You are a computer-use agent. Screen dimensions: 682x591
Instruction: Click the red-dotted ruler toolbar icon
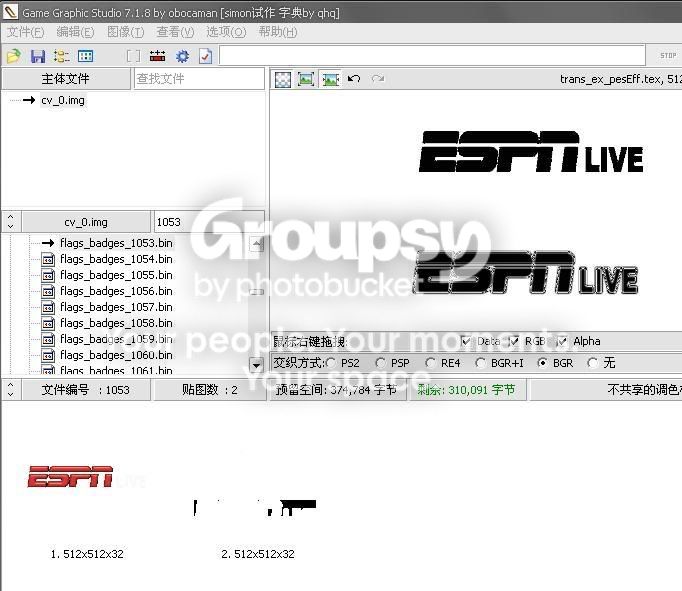click(157, 56)
